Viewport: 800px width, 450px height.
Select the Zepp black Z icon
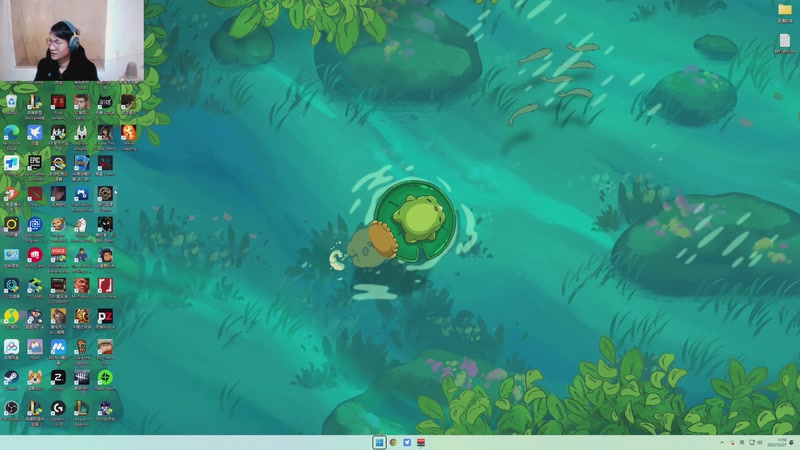coord(58,378)
